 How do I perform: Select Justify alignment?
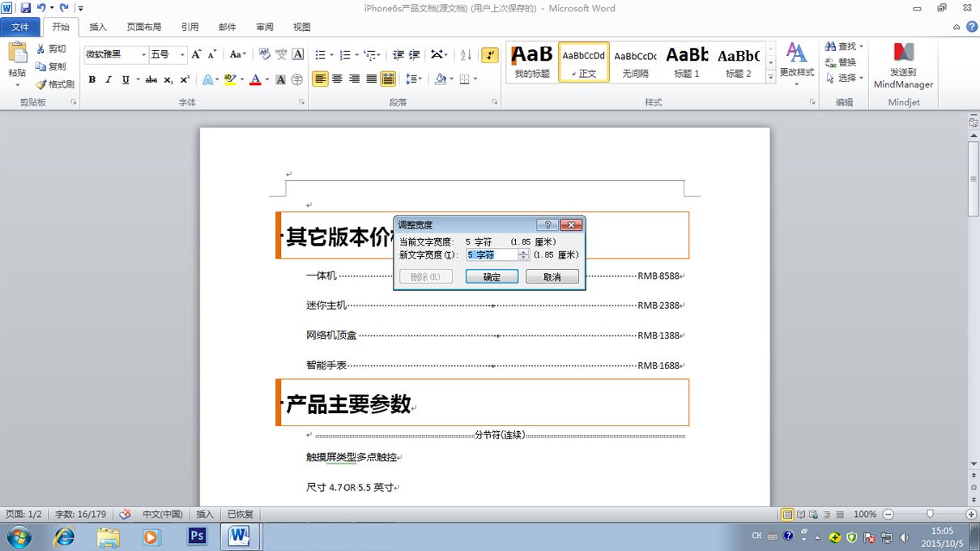coord(371,79)
